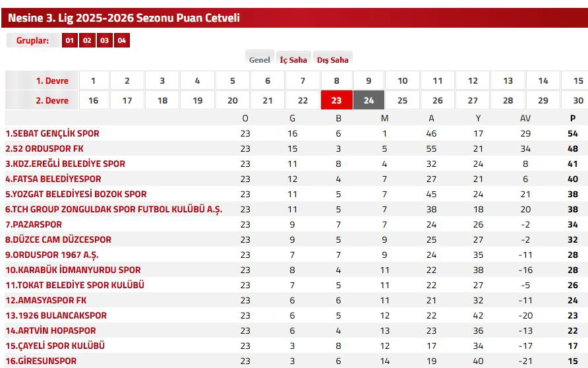Select week 16 of 2. Devre

tap(93, 101)
